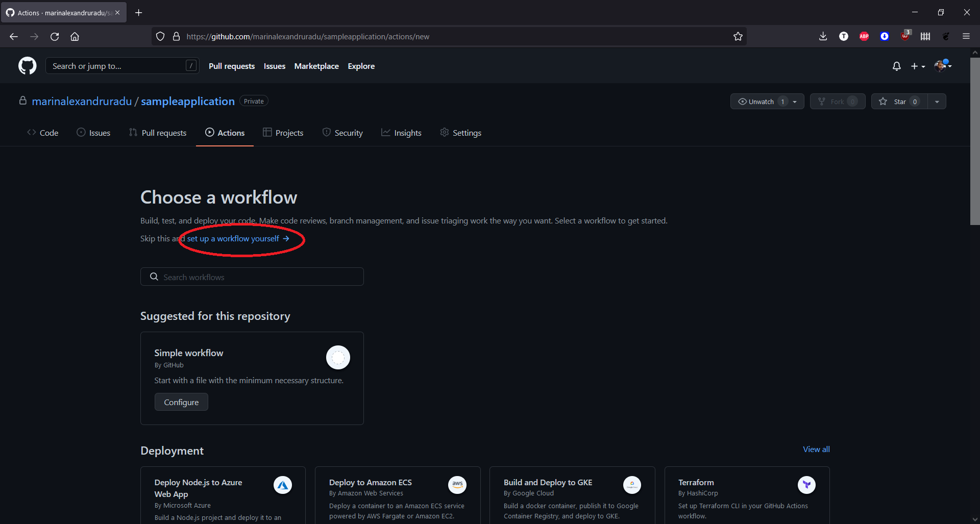Open the Firefox hamburger menu

coord(966,36)
